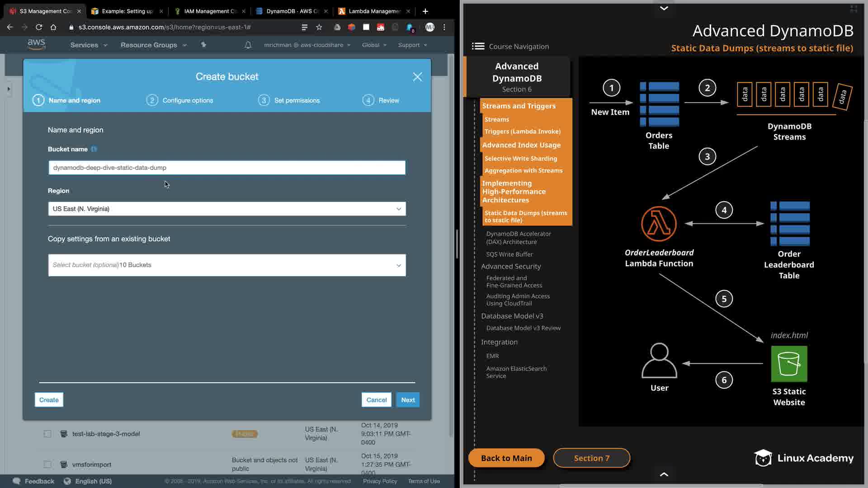
Task: Open Course Navigation hamburger menu
Action: point(478,46)
